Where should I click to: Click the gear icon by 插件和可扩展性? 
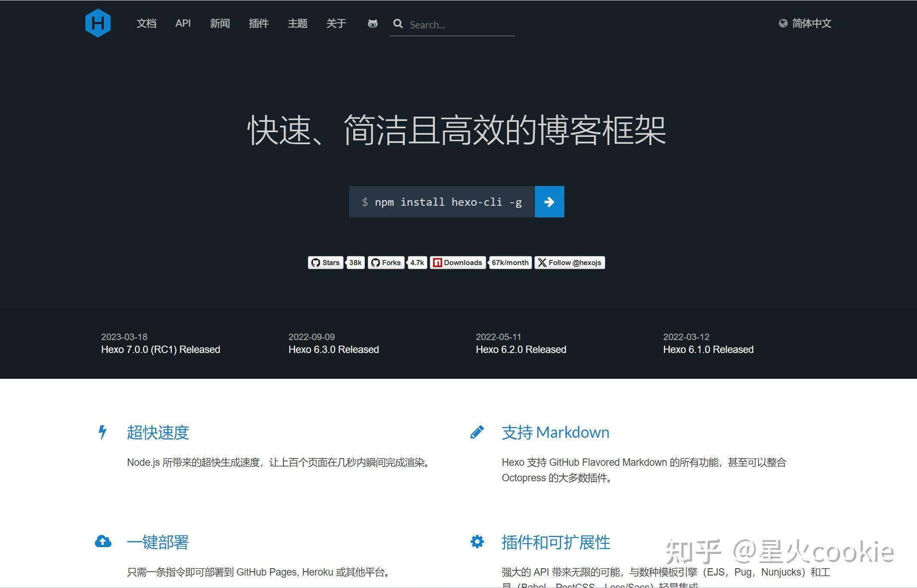[x=477, y=542]
